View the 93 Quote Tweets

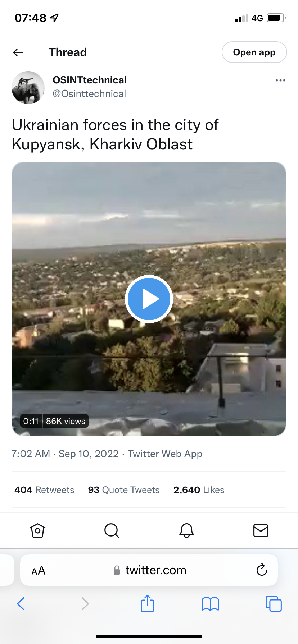click(123, 490)
